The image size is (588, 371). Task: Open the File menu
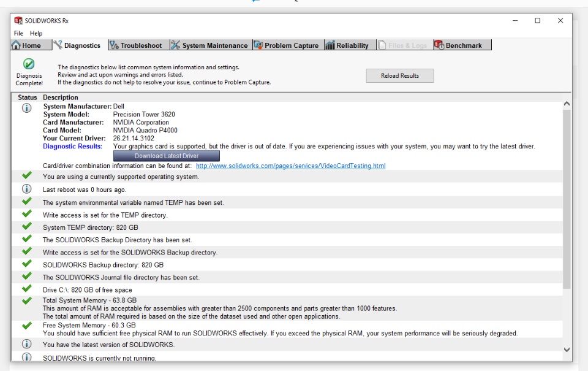click(18, 33)
